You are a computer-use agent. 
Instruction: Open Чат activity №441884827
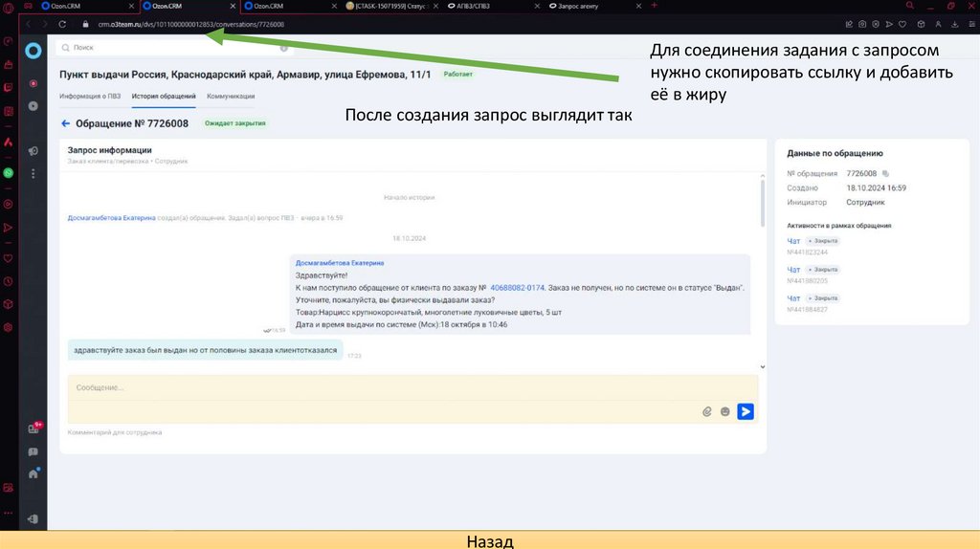tap(793, 298)
